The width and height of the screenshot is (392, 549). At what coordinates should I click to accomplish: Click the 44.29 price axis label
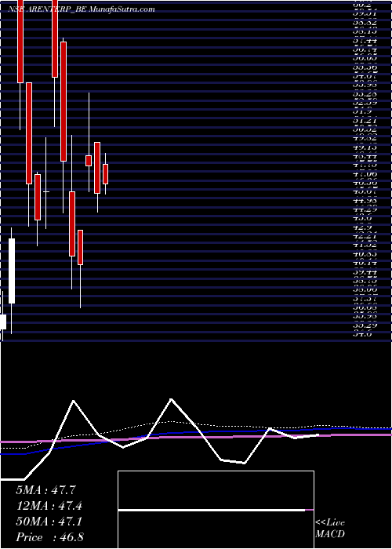point(365,209)
